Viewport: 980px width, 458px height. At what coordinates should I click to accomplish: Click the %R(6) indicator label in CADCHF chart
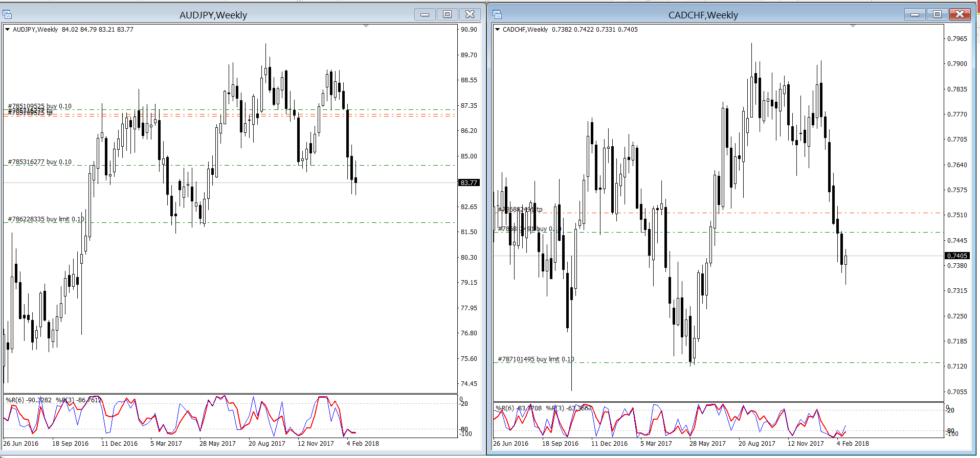[519, 408]
